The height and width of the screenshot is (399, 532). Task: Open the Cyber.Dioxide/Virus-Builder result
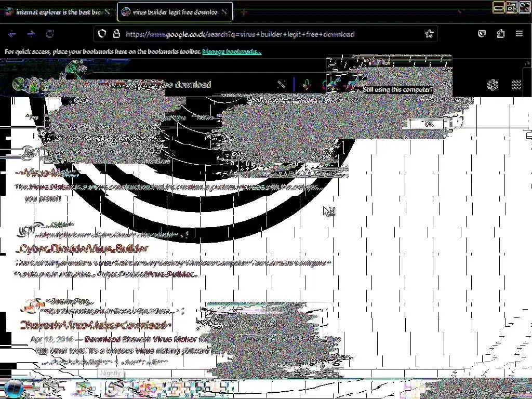pyautogui.click(x=82, y=249)
